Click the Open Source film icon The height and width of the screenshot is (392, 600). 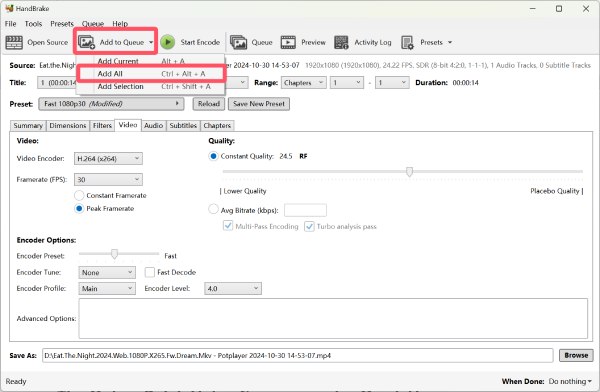tap(14, 42)
